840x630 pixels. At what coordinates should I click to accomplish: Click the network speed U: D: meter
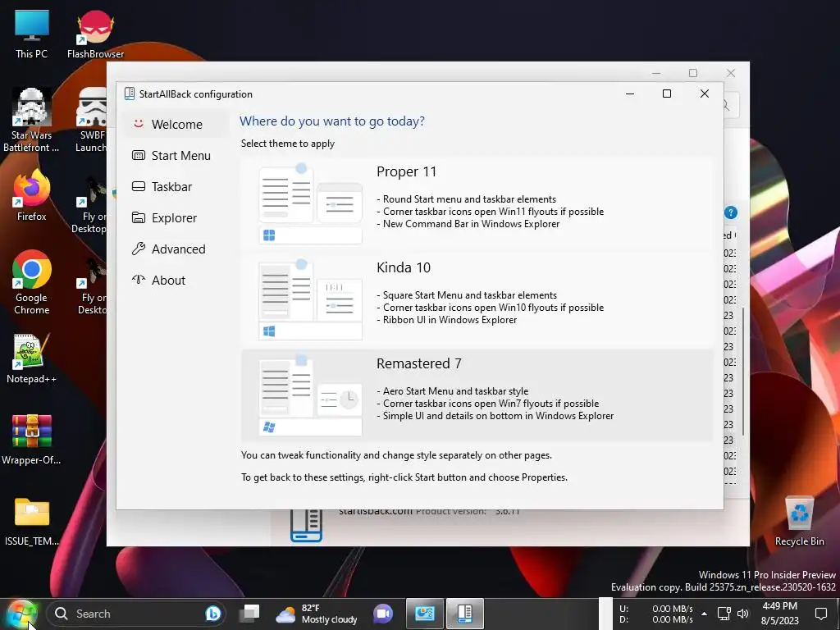pyautogui.click(x=656, y=614)
